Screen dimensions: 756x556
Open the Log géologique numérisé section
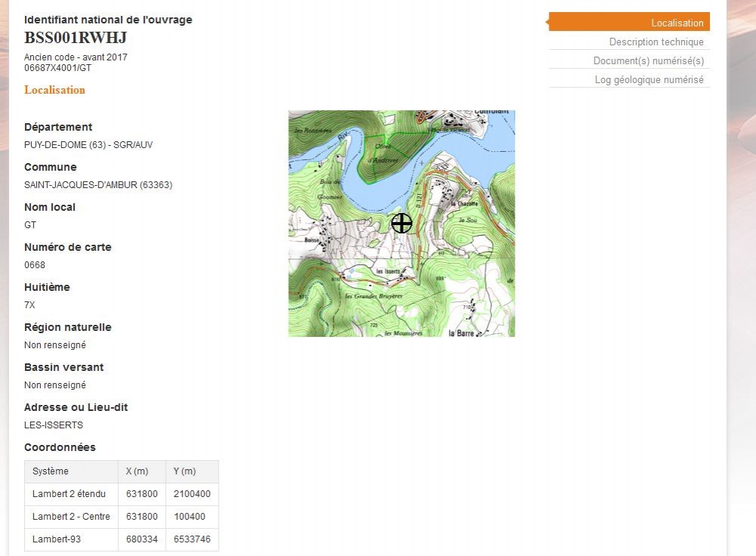pos(649,80)
